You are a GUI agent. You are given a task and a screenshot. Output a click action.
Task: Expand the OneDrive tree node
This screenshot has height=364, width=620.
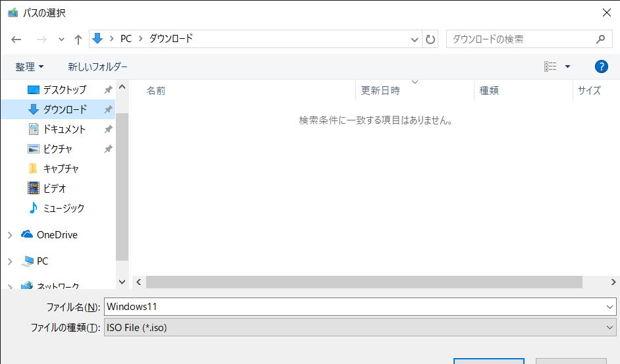10,235
